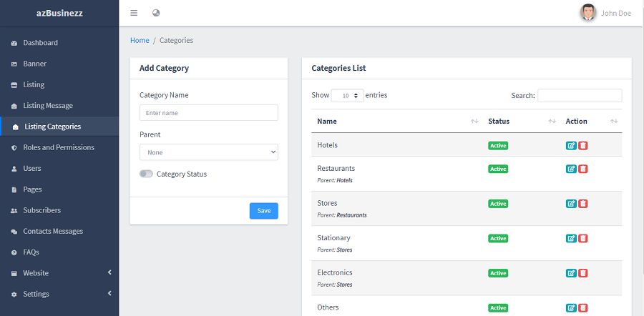
Task: Delete the Hotels category
Action: (583, 145)
